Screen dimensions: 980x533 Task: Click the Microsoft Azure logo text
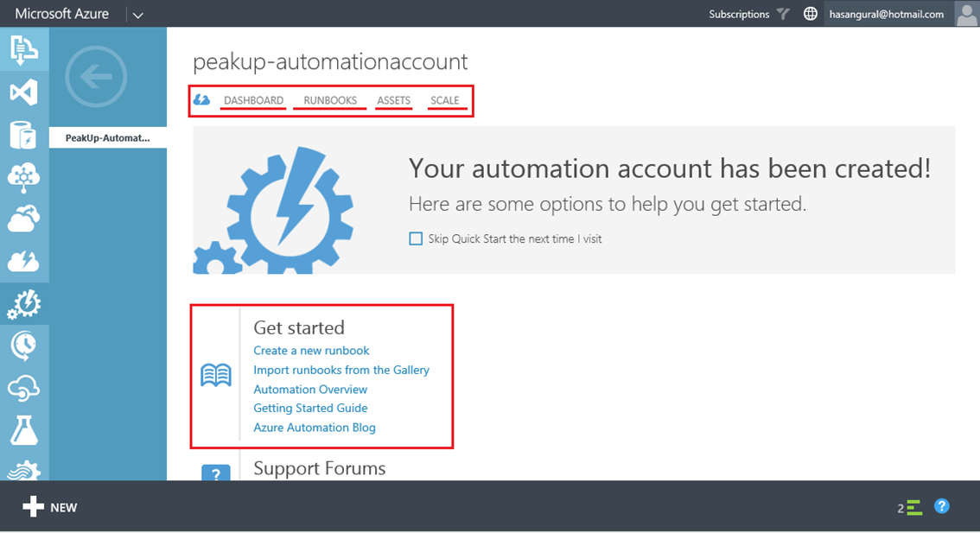click(x=62, y=14)
